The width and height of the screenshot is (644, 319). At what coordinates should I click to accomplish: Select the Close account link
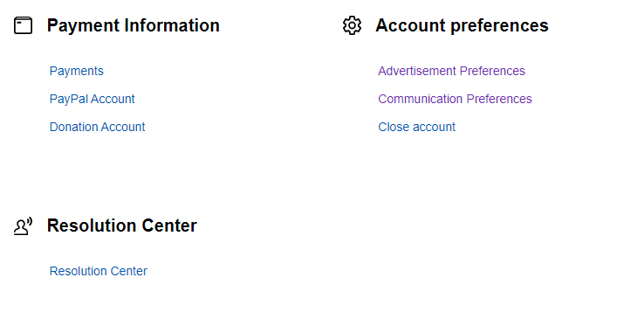(x=417, y=127)
